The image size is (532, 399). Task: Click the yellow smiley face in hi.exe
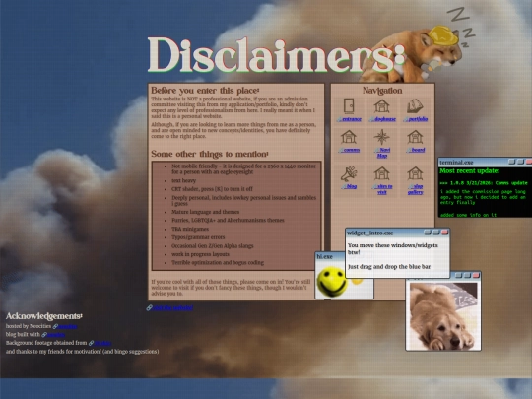[x=331, y=281]
